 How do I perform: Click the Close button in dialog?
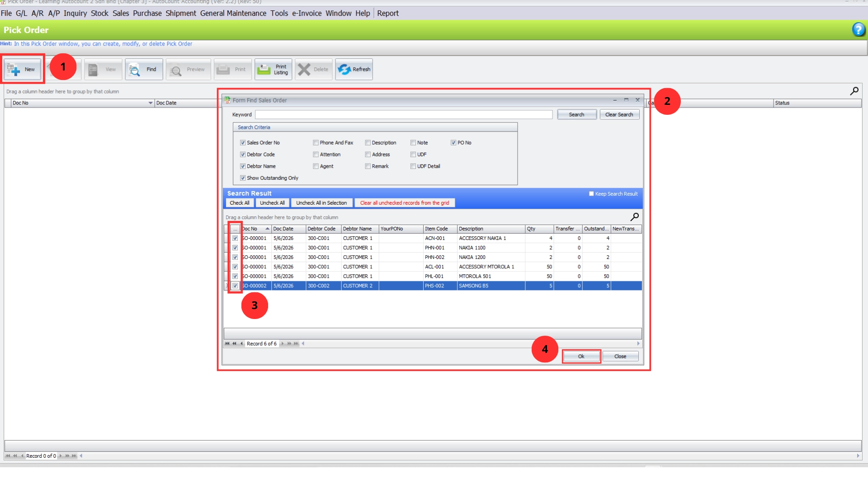[620, 357]
